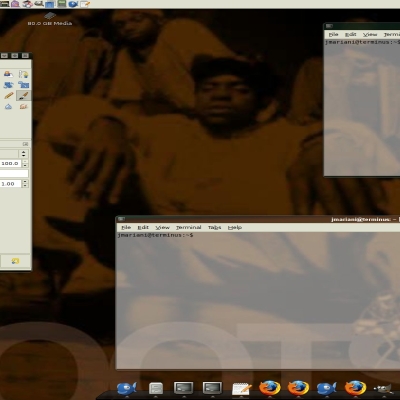Open View menu in the upper-right terminal
This screenshot has width=400, height=400.
click(x=370, y=34)
